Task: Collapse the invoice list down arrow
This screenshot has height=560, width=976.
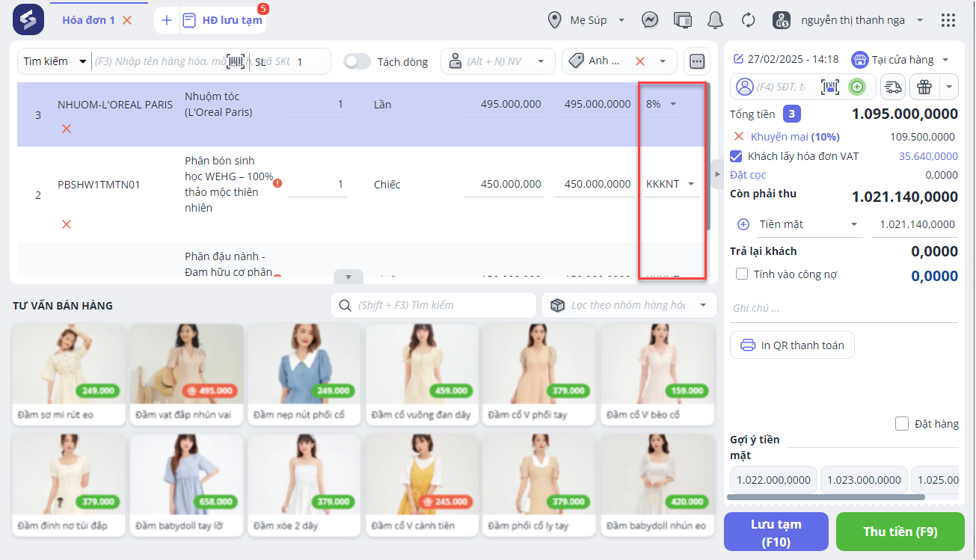Action: [348, 277]
